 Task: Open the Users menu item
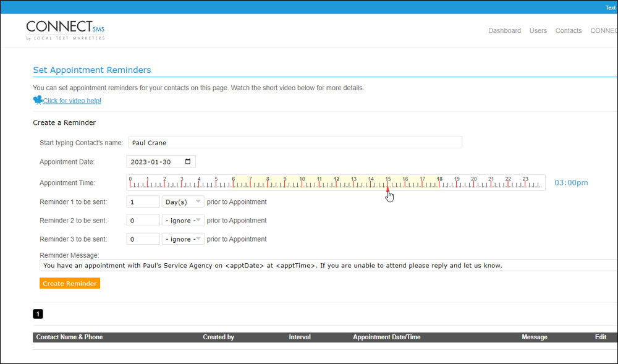click(x=538, y=30)
